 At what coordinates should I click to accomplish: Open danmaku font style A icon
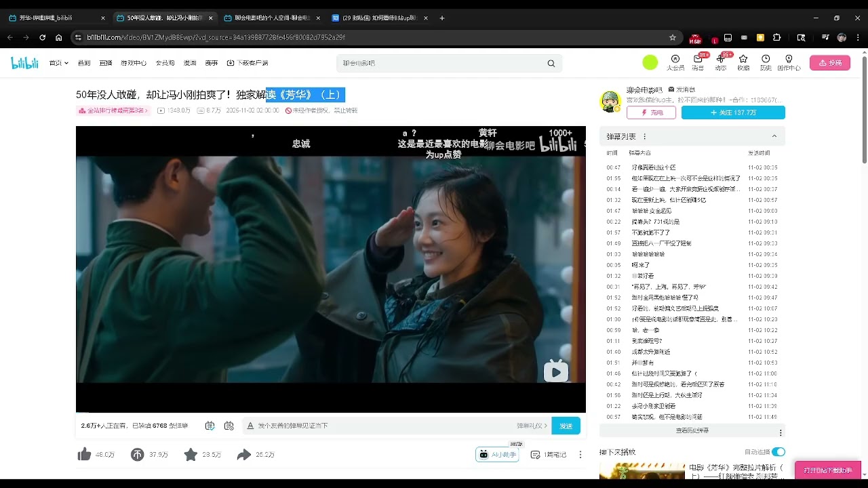(x=250, y=426)
